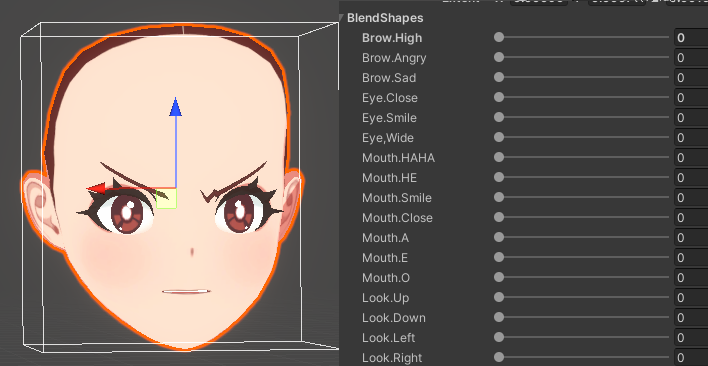
Task: Click the Look.Right value field
Action: point(691,357)
